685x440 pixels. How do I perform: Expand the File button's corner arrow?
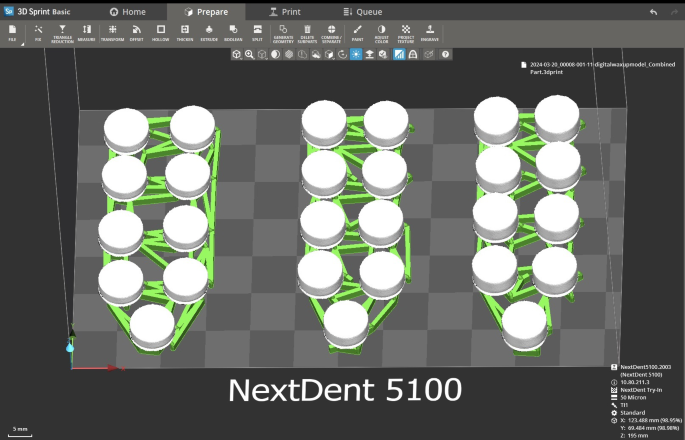coord(21,44)
